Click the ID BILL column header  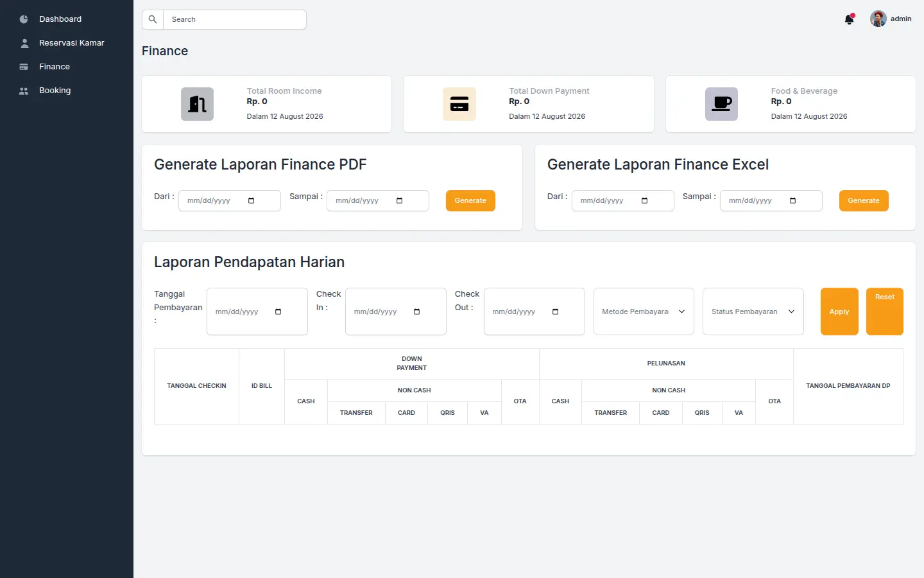pos(262,386)
